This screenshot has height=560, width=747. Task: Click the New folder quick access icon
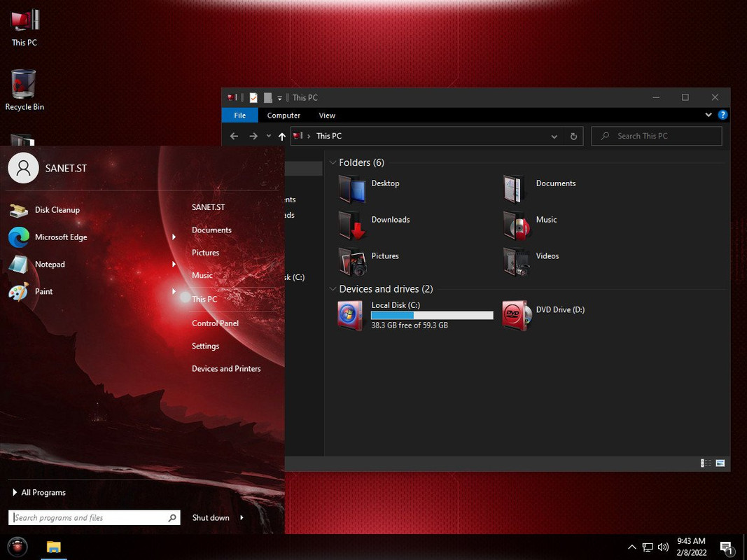point(267,97)
